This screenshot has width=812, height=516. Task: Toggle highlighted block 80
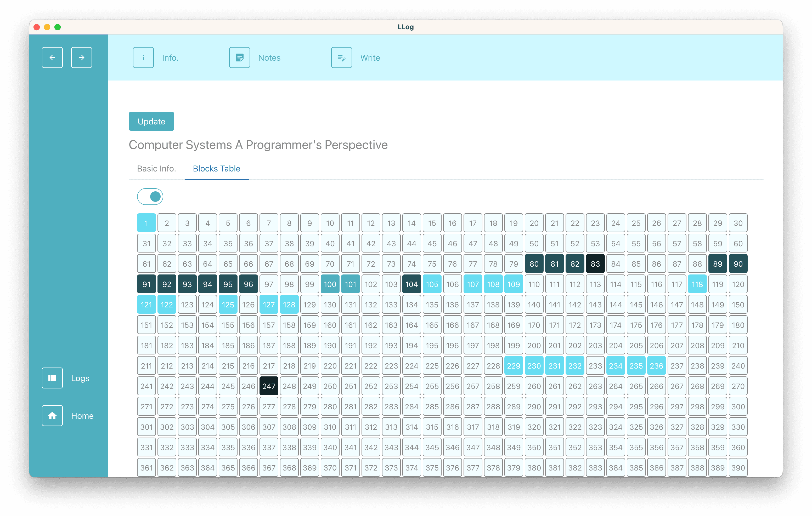tap(534, 263)
